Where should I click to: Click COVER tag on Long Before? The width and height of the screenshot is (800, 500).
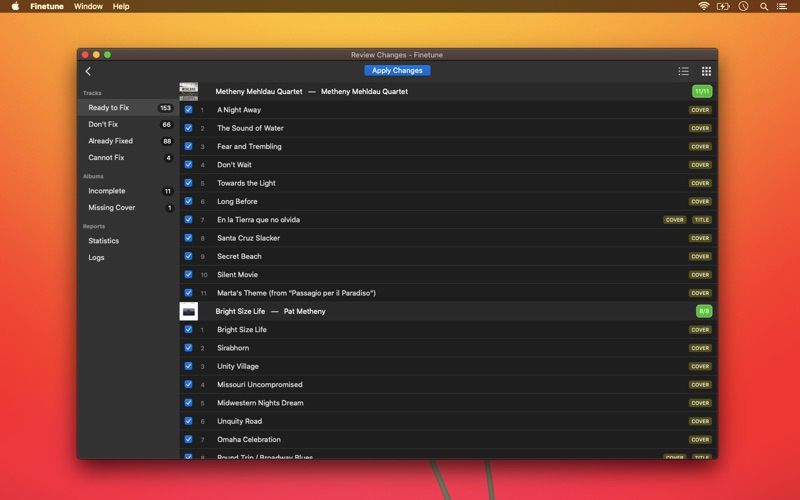coord(700,202)
